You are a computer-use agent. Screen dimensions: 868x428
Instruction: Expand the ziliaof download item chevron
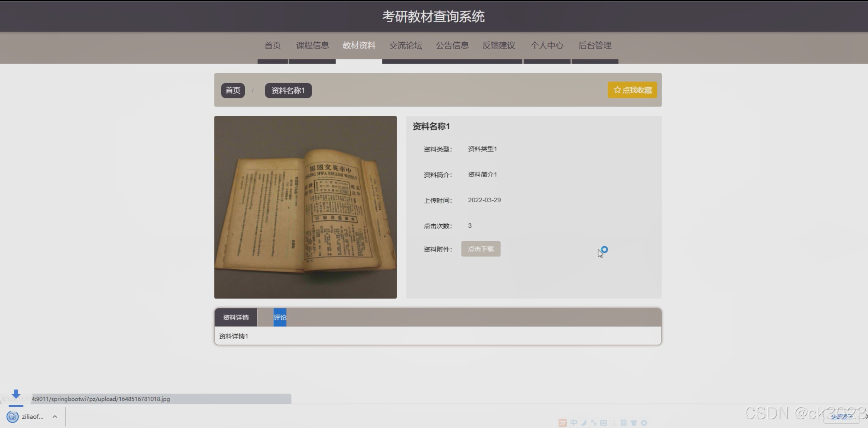point(55,416)
